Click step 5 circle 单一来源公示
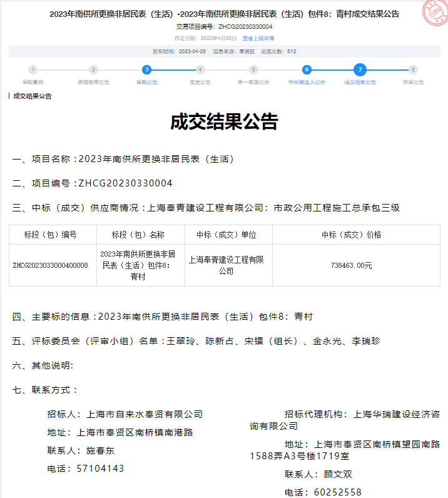The width and height of the screenshot is (448, 498). click(x=253, y=70)
